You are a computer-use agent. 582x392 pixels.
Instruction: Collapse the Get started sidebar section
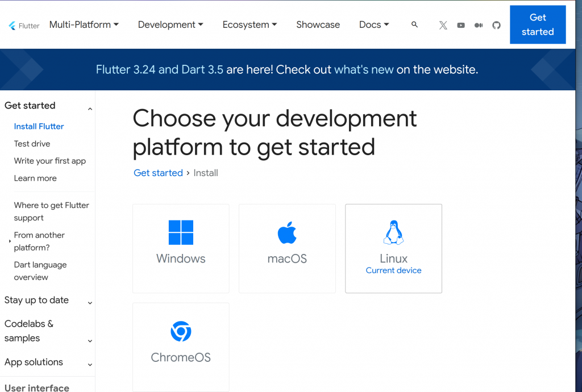[x=48, y=106]
